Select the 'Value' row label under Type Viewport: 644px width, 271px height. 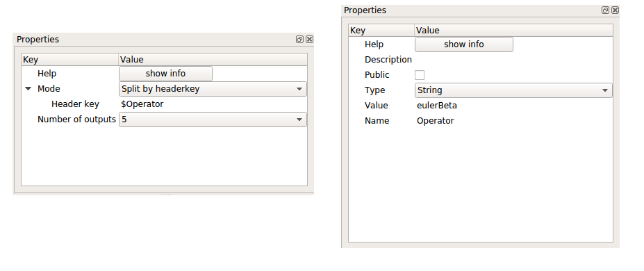tap(377, 106)
